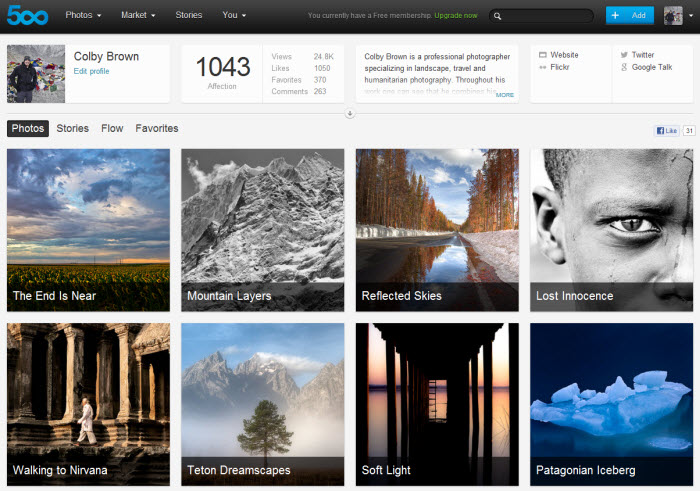This screenshot has width=700, height=491.
Task: Click the Website icon
Action: (x=542, y=55)
